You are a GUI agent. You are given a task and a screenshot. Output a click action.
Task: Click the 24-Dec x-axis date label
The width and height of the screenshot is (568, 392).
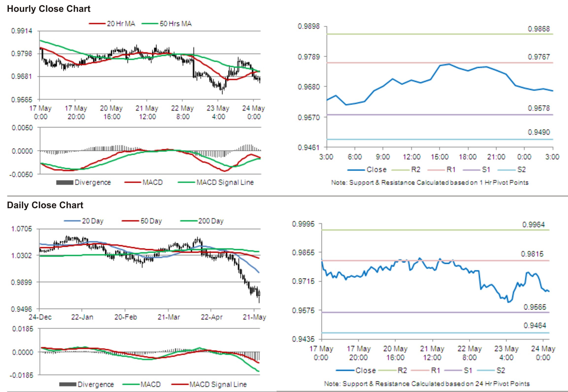40,317
